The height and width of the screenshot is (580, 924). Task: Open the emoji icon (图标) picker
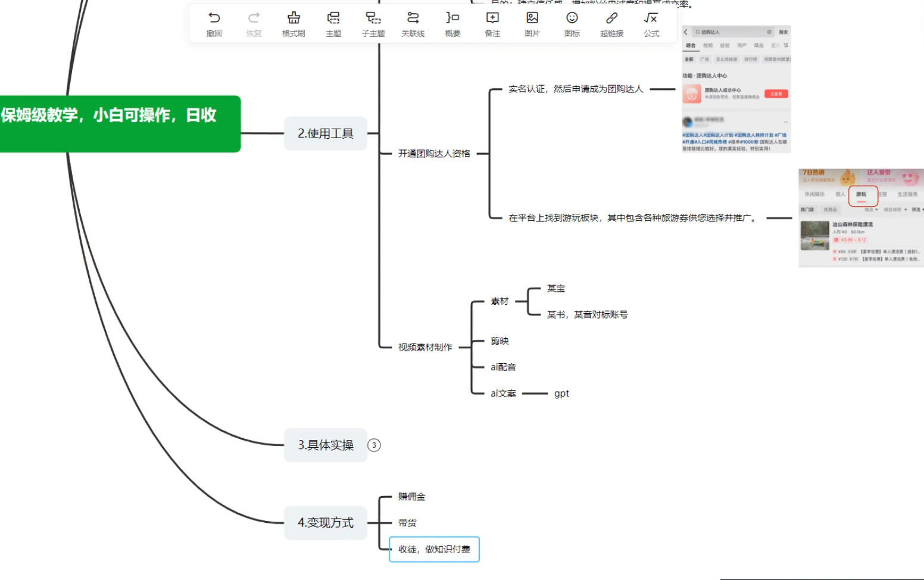tap(572, 18)
